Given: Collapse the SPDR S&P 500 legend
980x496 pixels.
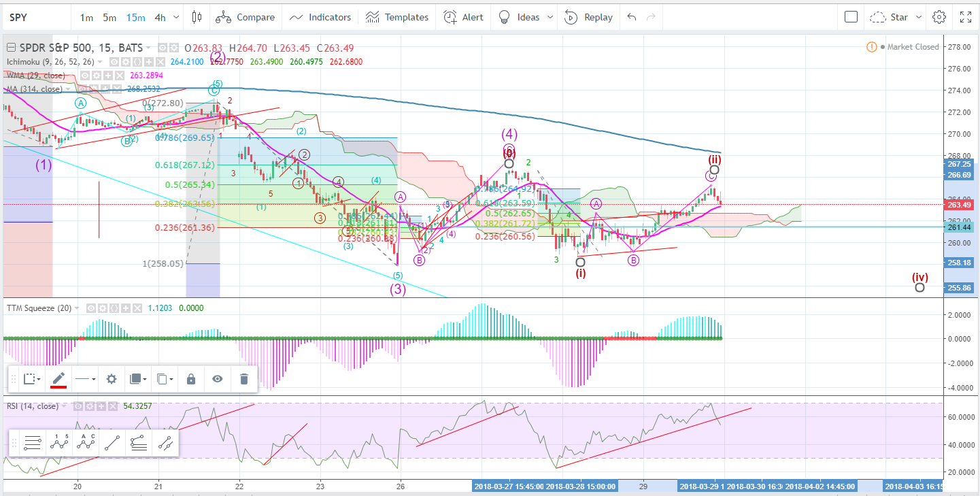Looking at the screenshot, I should coord(11,48).
